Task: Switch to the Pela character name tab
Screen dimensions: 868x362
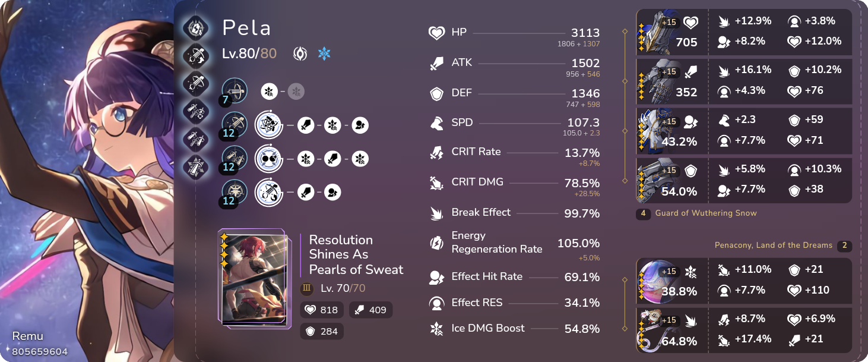Action: (x=246, y=28)
